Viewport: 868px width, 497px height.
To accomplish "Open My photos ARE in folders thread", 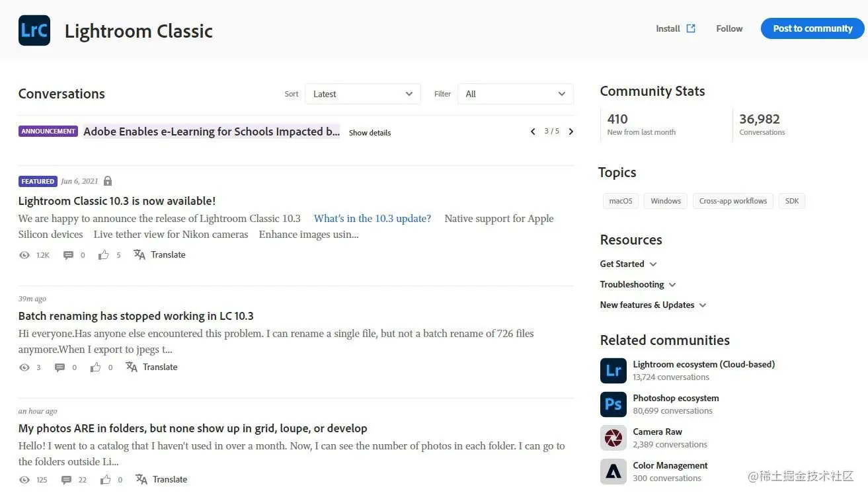I will click(193, 428).
